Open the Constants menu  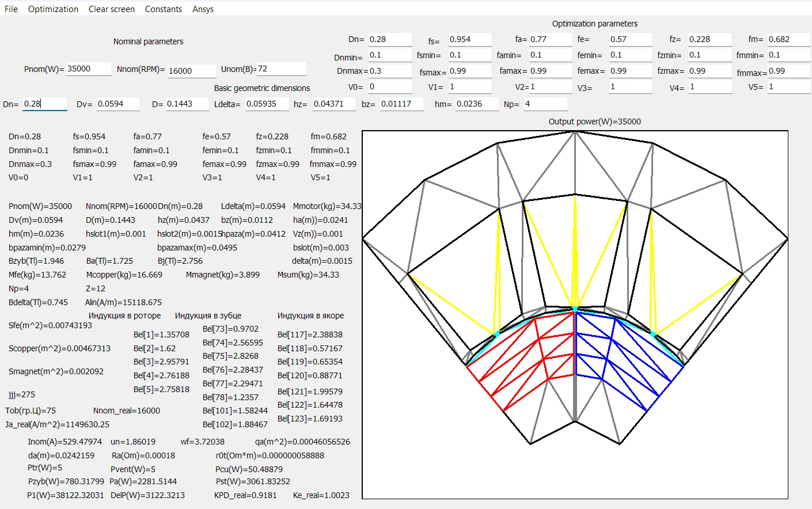[x=164, y=9]
